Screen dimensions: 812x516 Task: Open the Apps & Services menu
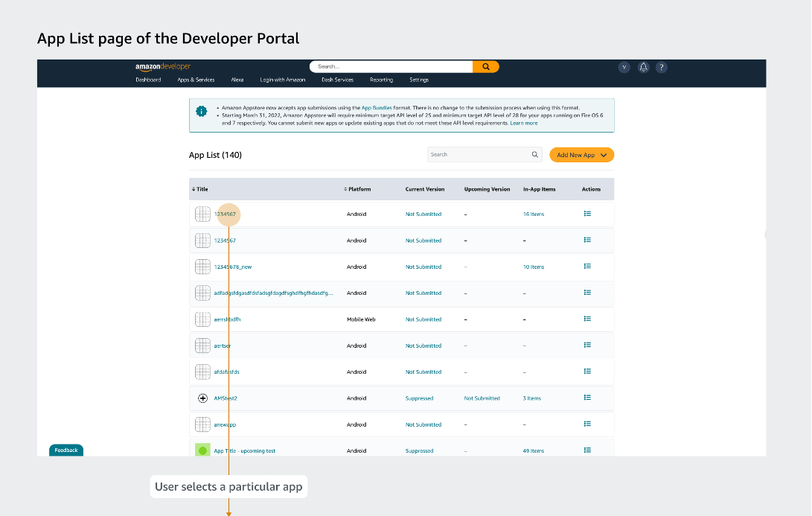196,80
